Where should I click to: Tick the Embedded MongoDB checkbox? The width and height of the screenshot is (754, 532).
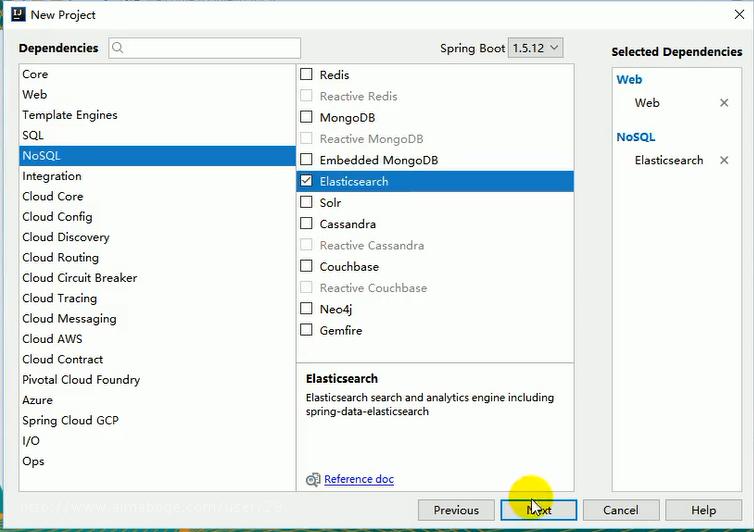coord(306,159)
